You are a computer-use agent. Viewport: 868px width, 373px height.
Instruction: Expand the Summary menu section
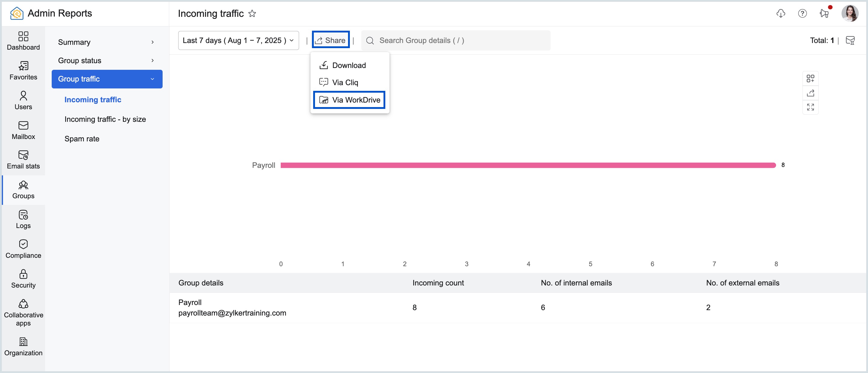(107, 42)
